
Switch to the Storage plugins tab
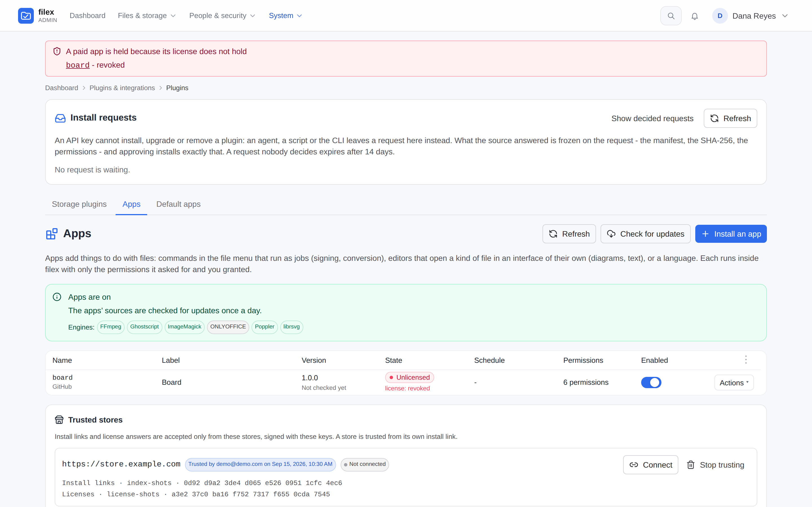[x=79, y=204]
